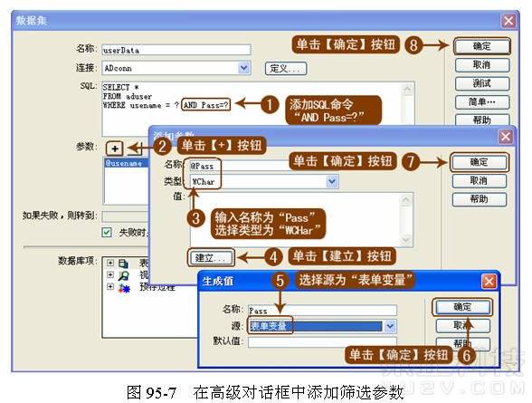Click the 默认值 input field
Image resolution: width=532 pixels, height=403 pixels.
click(322, 342)
